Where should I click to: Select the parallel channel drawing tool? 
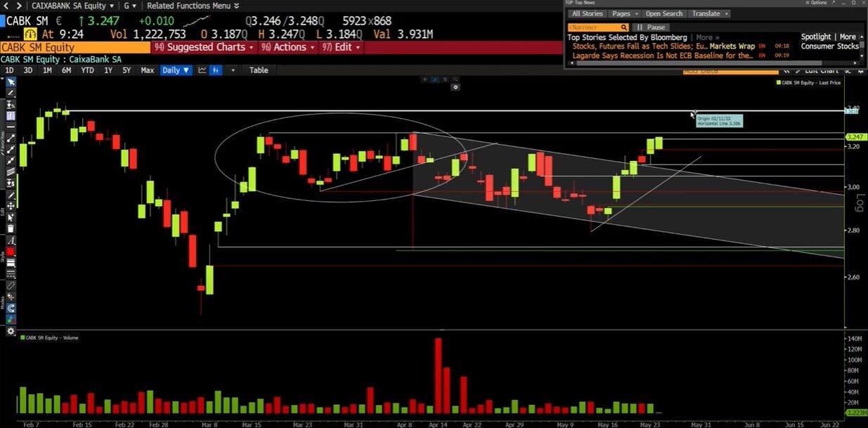pos(11,171)
